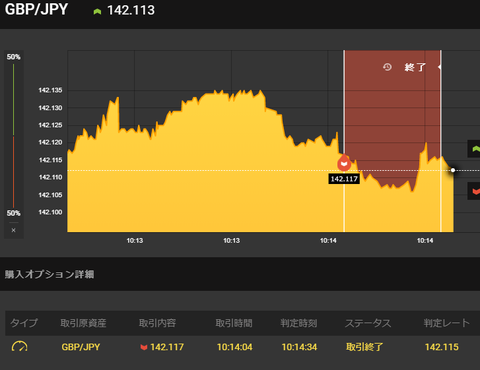Click the 142.117 price tooltip label
The image size is (480, 370).
coord(344,179)
